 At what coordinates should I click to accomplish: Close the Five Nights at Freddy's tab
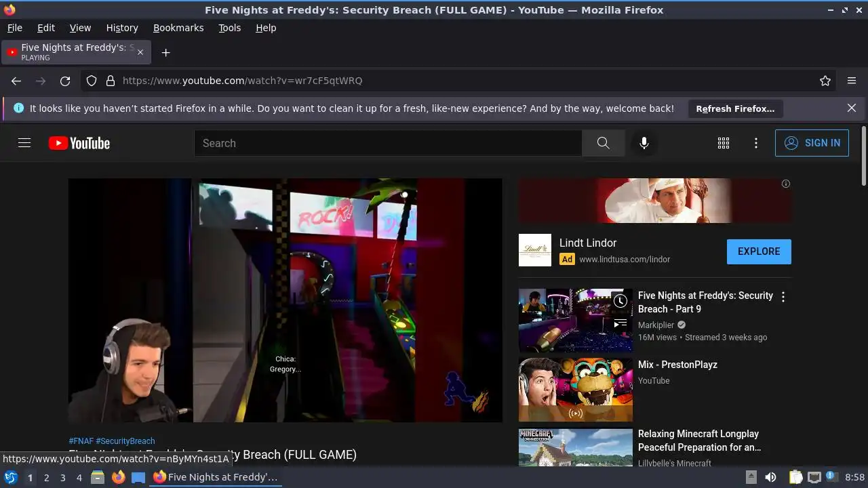(x=140, y=52)
